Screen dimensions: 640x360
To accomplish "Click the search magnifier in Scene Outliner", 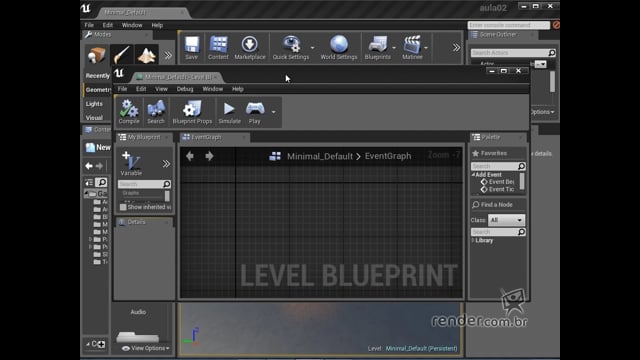I will click(x=551, y=53).
